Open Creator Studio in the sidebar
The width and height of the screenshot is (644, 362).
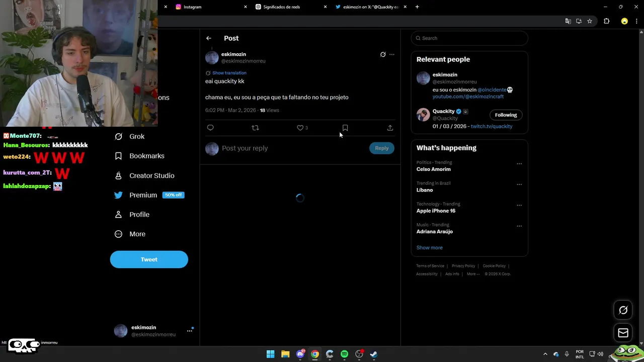click(144, 175)
